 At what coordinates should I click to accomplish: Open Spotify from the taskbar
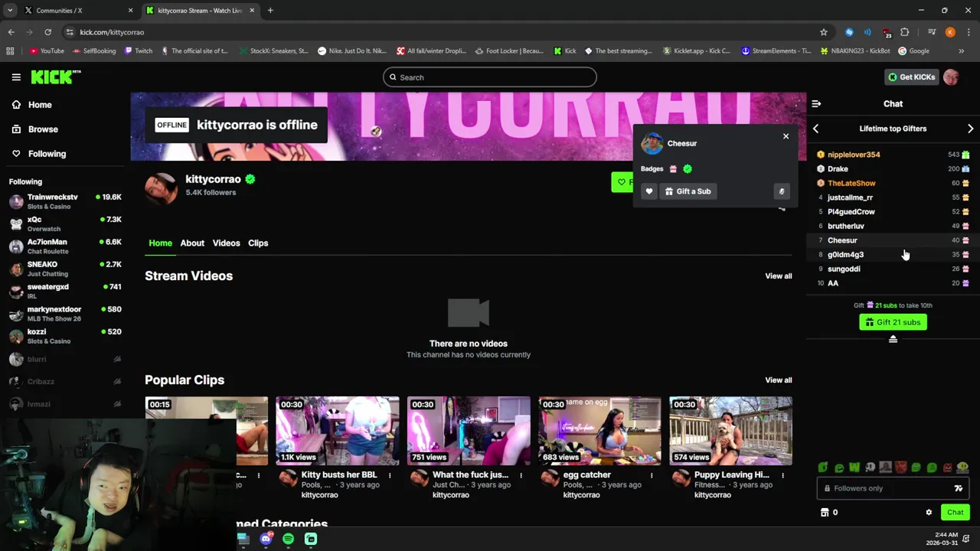coord(288,539)
